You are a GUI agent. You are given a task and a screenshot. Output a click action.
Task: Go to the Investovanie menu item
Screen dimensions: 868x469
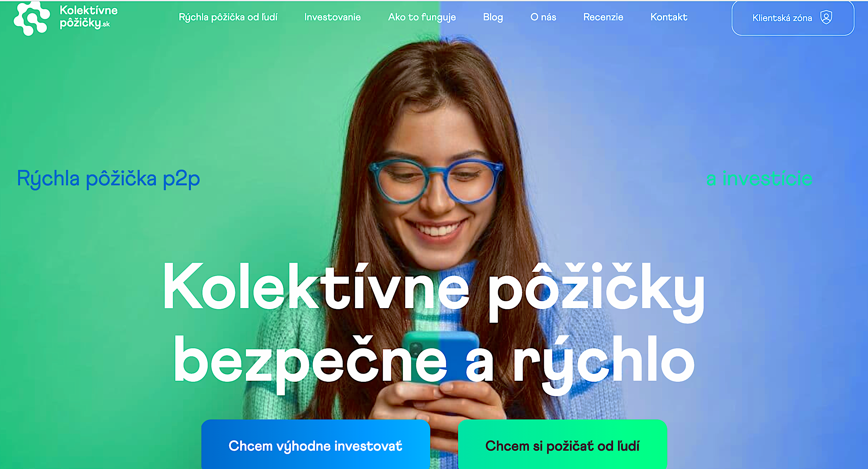tap(332, 17)
